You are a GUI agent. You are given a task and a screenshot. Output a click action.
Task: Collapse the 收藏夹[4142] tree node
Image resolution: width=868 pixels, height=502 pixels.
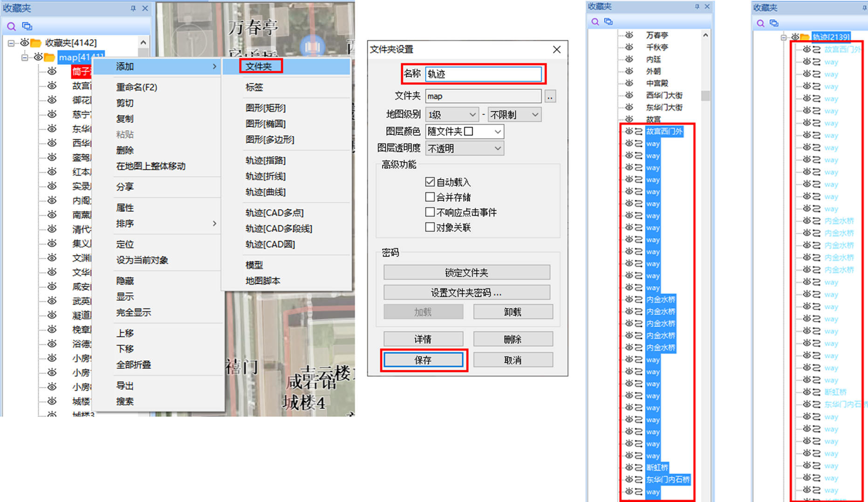tap(11, 43)
